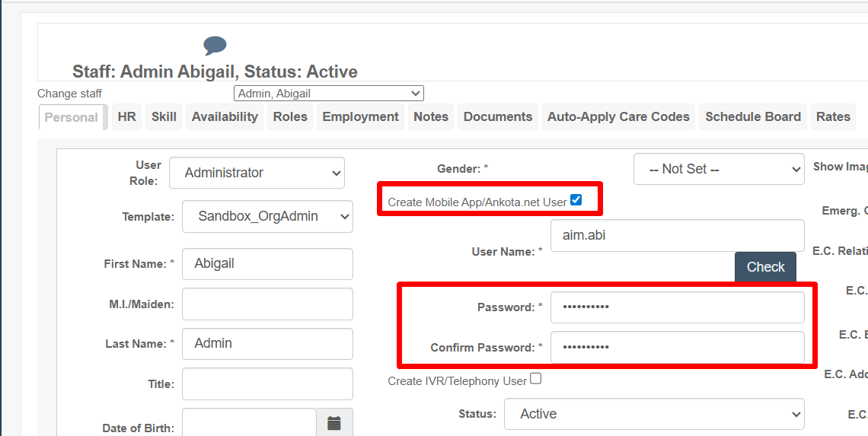Expand the User Role dropdown

(x=257, y=173)
